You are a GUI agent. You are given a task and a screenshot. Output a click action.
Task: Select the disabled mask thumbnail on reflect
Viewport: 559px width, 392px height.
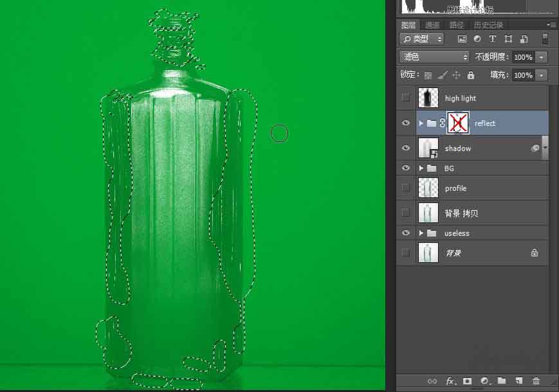pos(458,123)
